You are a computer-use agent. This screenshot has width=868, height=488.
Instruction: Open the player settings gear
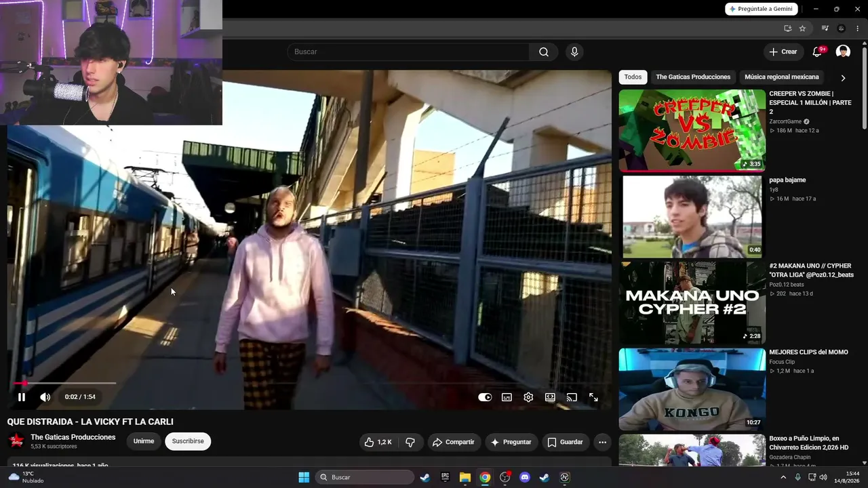click(x=528, y=397)
